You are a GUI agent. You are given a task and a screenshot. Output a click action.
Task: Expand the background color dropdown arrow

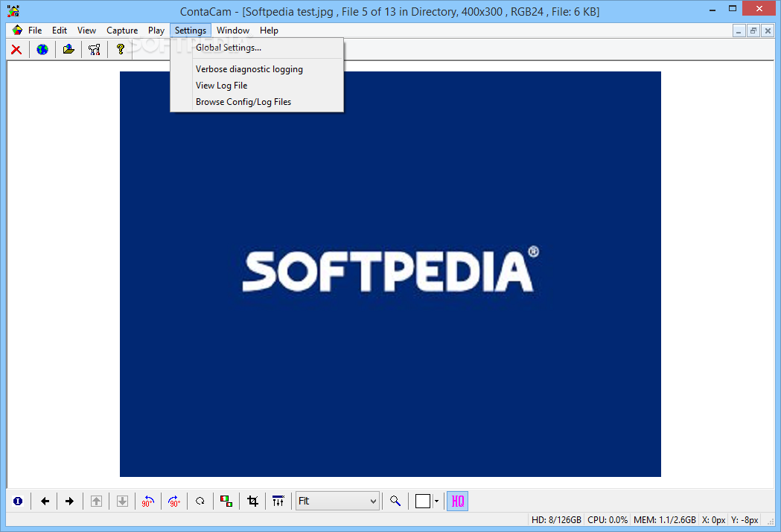(436, 501)
